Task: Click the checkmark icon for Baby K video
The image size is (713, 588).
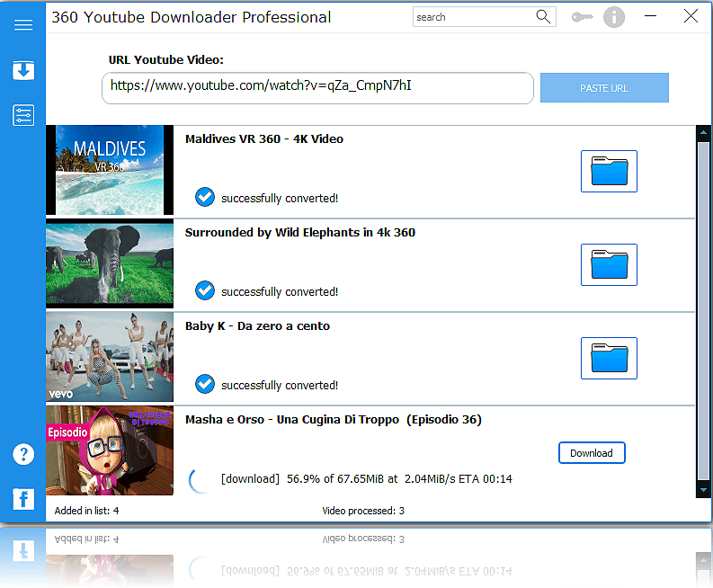Action: 205,384
